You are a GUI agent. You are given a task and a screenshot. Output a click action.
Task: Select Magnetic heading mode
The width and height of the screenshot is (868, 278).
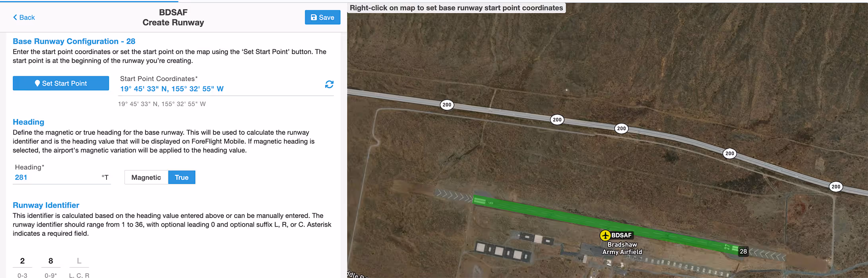pyautogui.click(x=146, y=177)
